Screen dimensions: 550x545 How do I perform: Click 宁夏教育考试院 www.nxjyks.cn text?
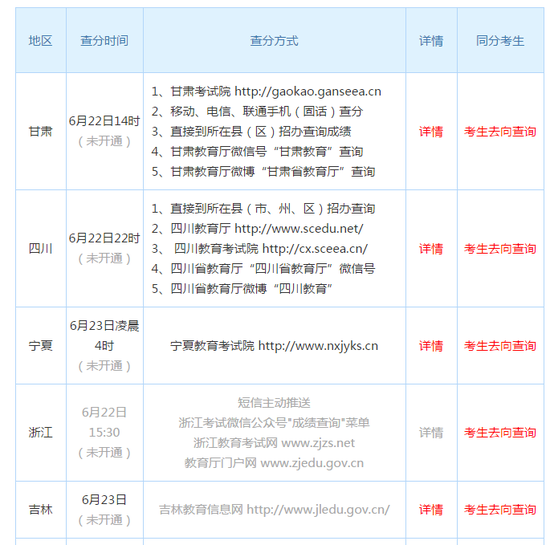coord(274,346)
